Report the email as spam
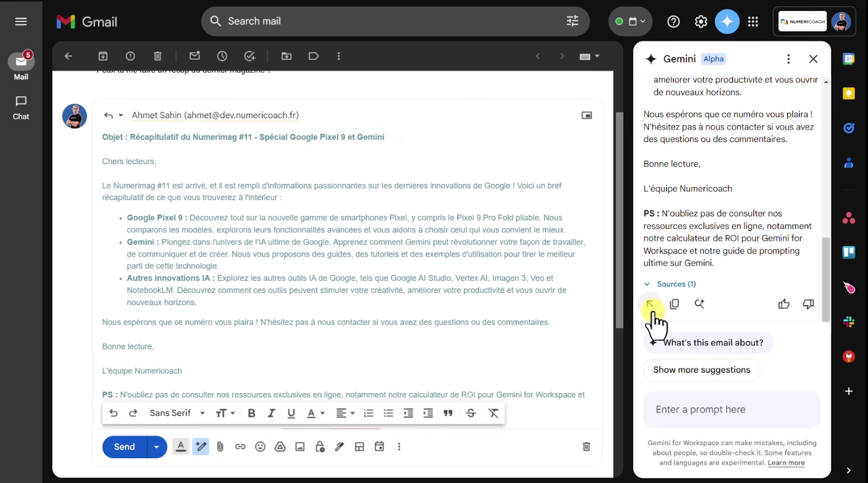This screenshot has height=483, width=868. [130, 56]
